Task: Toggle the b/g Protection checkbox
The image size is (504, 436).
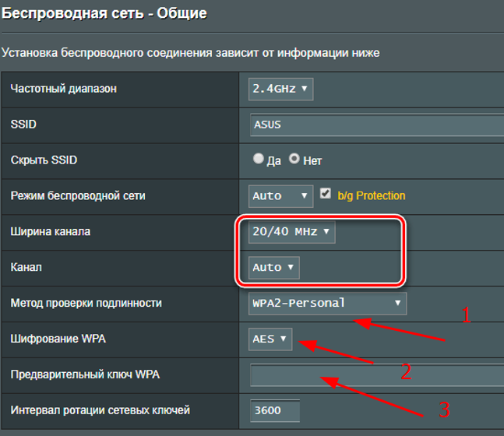Action: (326, 193)
